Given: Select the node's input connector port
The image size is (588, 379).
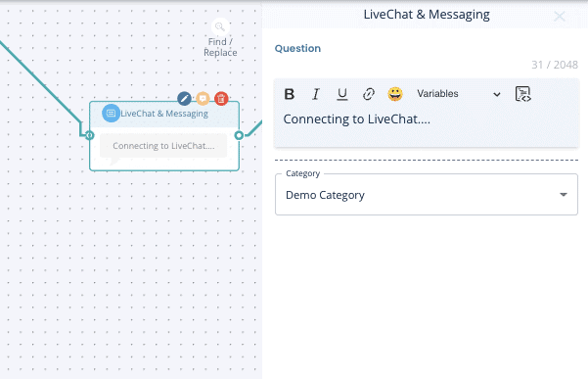Looking at the screenshot, I should (x=89, y=135).
